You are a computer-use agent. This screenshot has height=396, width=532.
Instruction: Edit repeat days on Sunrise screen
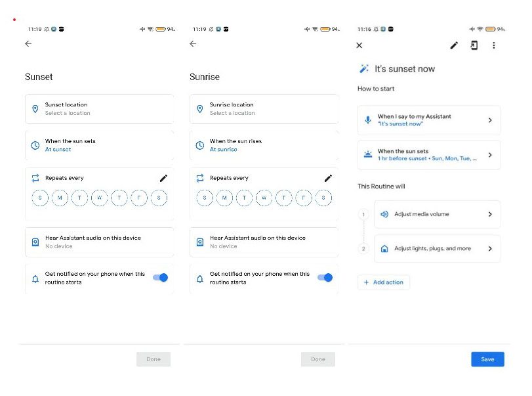coord(328,178)
